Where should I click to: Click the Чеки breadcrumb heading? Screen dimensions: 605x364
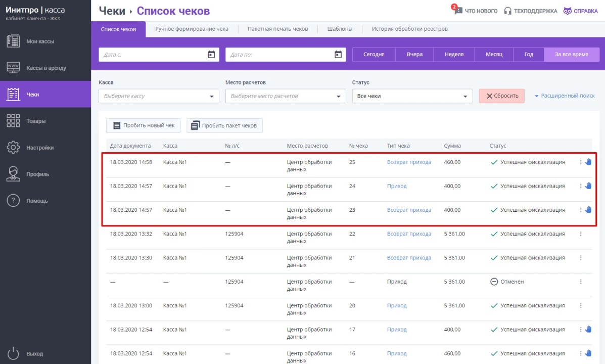tap(112, 11)
